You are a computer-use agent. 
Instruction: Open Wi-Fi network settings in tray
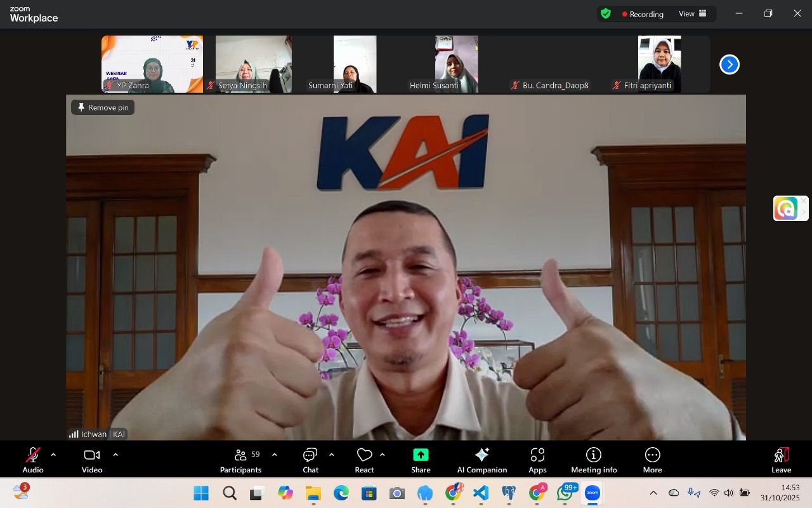pos(714,493)
